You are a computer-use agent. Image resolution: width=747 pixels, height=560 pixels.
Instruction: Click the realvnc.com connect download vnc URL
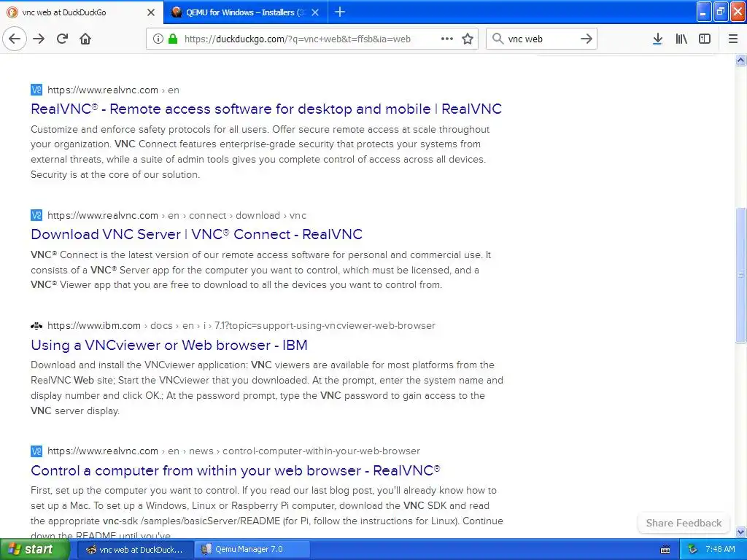[x=177, y=215]
